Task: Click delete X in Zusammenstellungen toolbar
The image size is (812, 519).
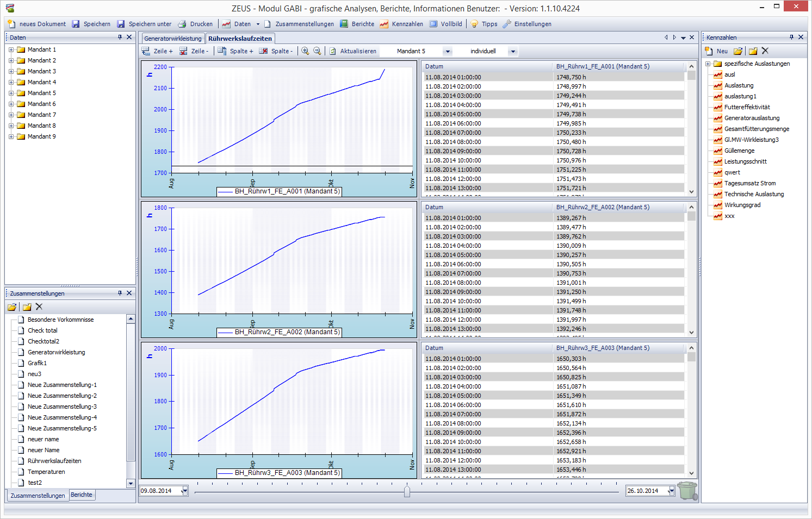Action: pyautogui.click(x=39, y=307)
